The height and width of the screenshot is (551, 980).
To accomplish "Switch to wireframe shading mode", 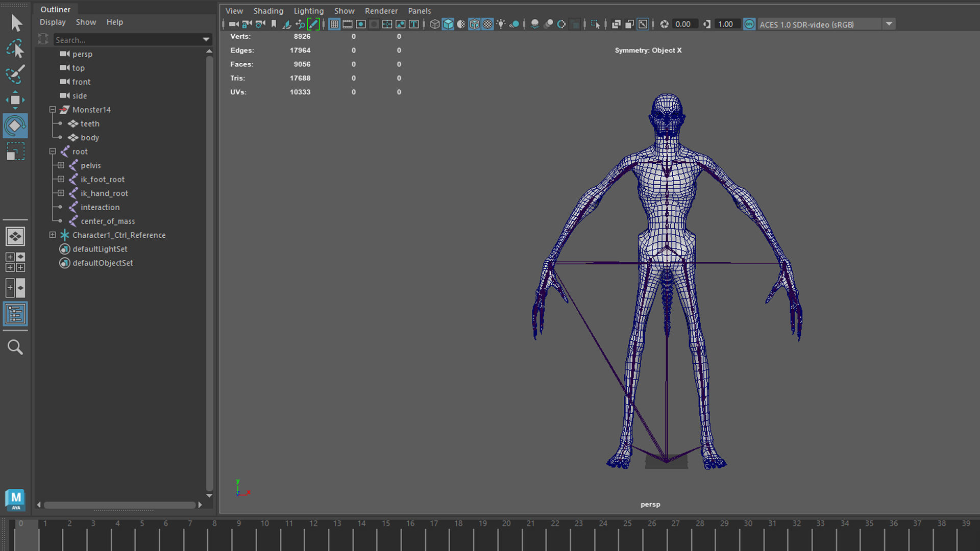I will [x=435, y=24].
